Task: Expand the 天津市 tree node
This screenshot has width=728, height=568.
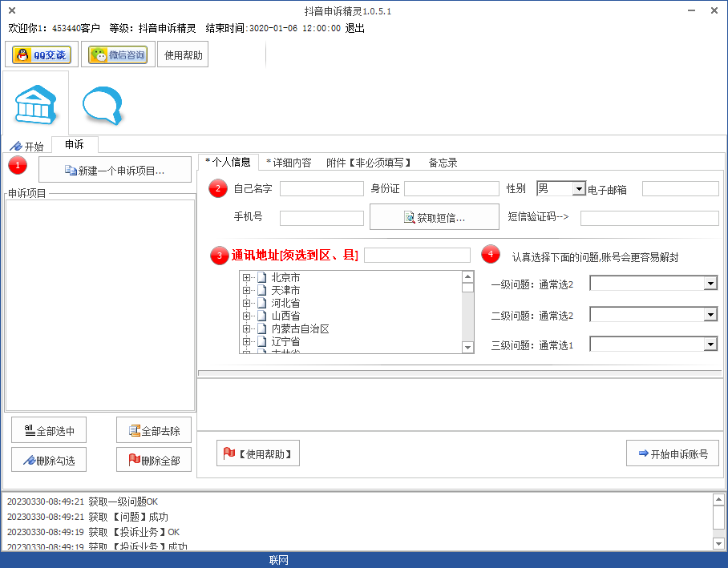Action: [x=246, y=291]
